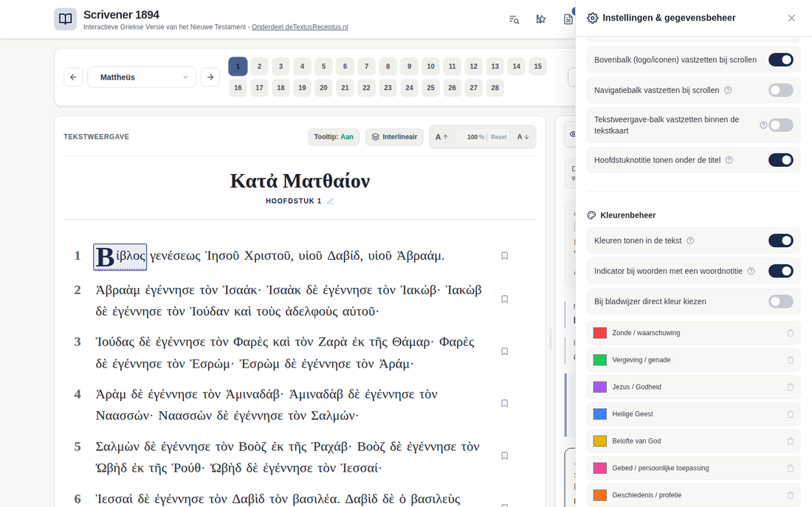Bookmark verse 5

click(x=504, y=456)
